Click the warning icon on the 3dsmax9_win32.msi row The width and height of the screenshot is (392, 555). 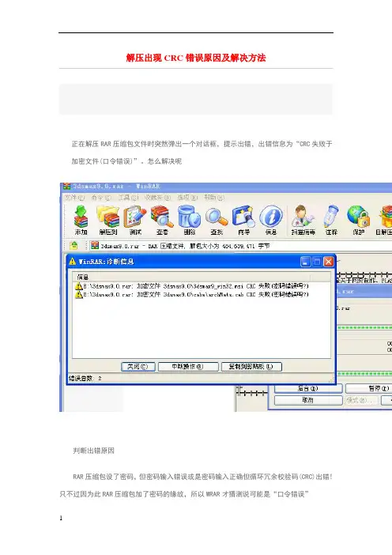(78, 285)
